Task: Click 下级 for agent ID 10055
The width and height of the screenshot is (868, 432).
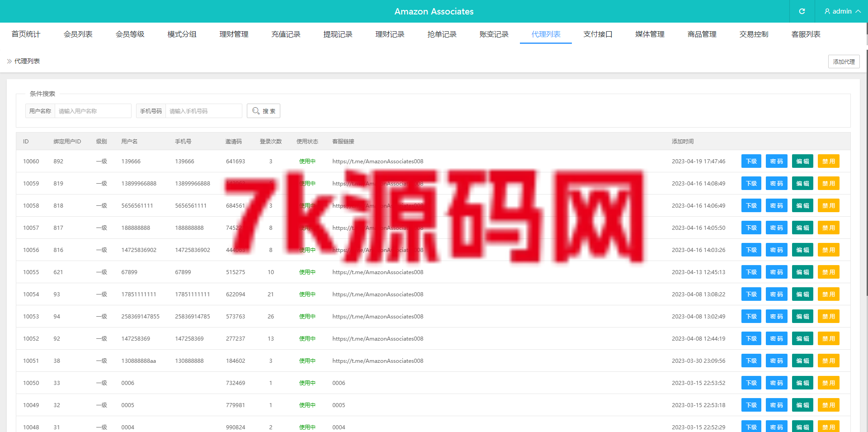Action: [751, 272]
